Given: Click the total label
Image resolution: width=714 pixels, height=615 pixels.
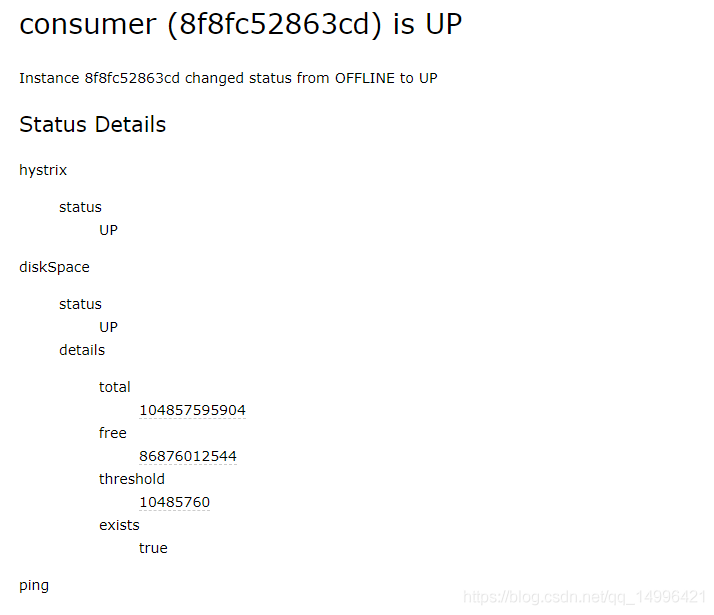Looking at the screenshot, I should [x=115, y=387].
